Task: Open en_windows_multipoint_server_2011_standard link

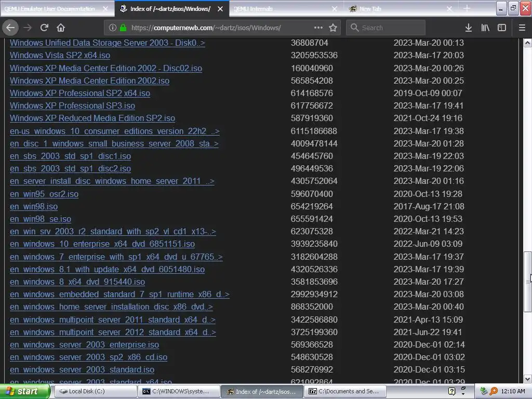Action: pyautogui.click(x=113, y=320)
